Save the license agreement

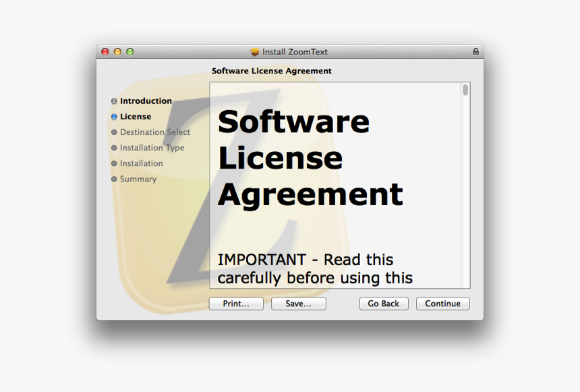299,304
